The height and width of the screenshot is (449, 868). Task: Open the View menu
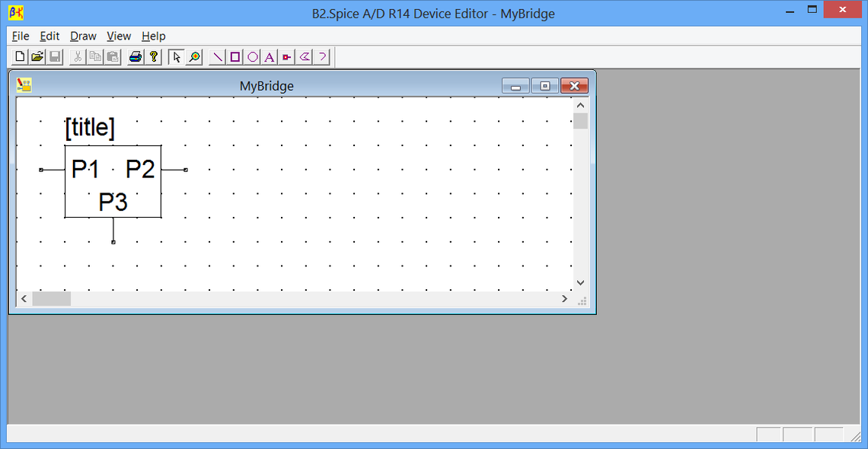(x=119, y=36)
